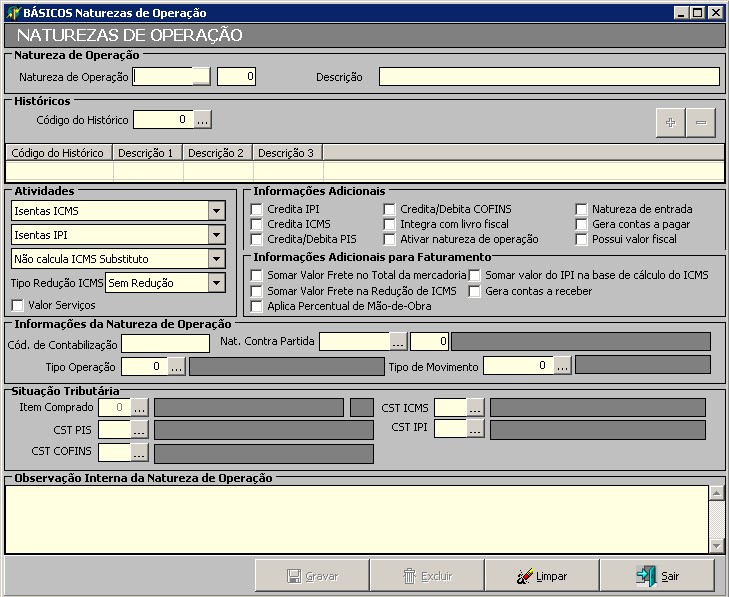Viewport: 729px width, 597px height.
Task: Click the Limpar button
Action: 542,576
